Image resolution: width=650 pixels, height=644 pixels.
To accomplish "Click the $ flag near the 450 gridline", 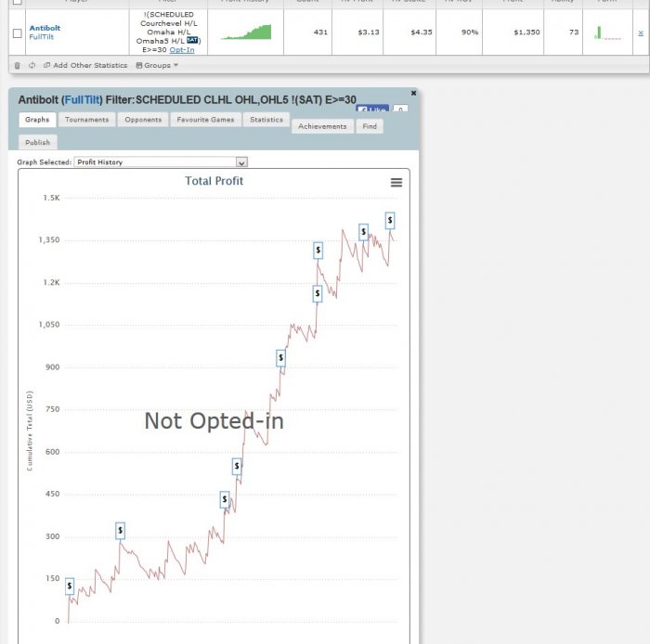I will click(x=225, y=500).
